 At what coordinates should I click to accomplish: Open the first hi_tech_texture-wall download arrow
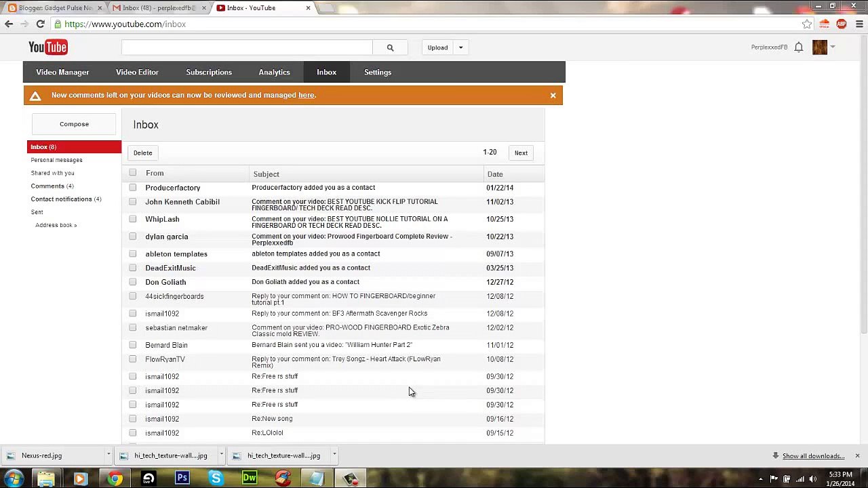[221, 455]
